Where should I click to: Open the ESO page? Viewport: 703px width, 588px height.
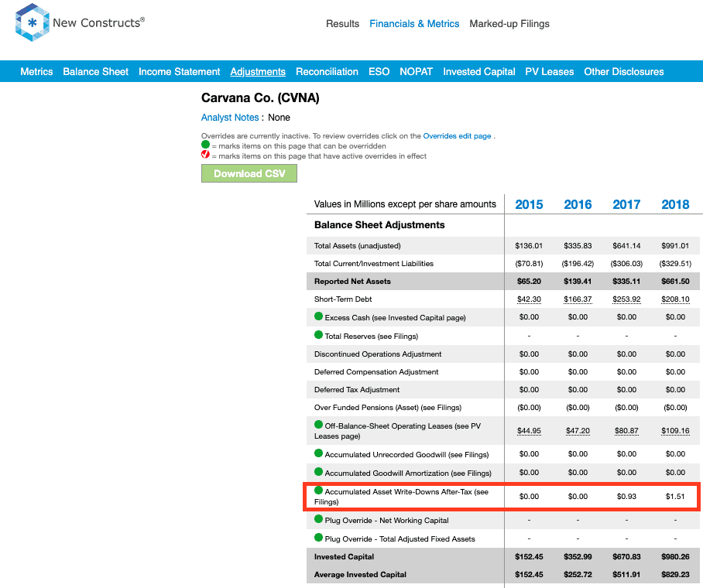click(x=379, y=72)
